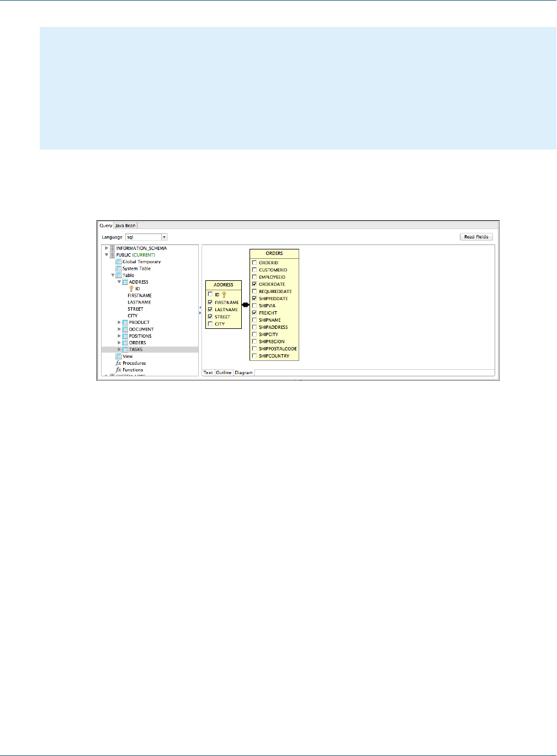Open the Outline tab below the diagram
This screenshot has width=557, height=756.
pyautogui.click(x=224, y=372)
